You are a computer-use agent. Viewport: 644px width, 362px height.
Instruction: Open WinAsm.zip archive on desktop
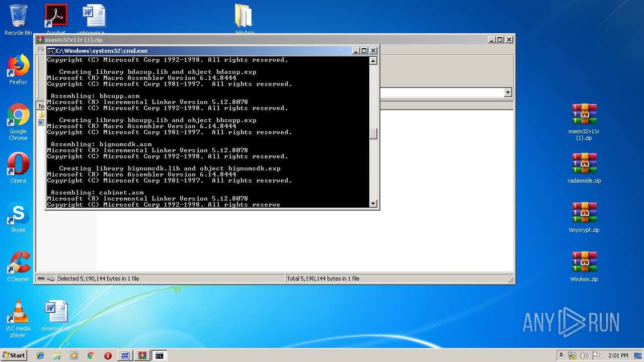pyautogui.click(x=584, y=266)
